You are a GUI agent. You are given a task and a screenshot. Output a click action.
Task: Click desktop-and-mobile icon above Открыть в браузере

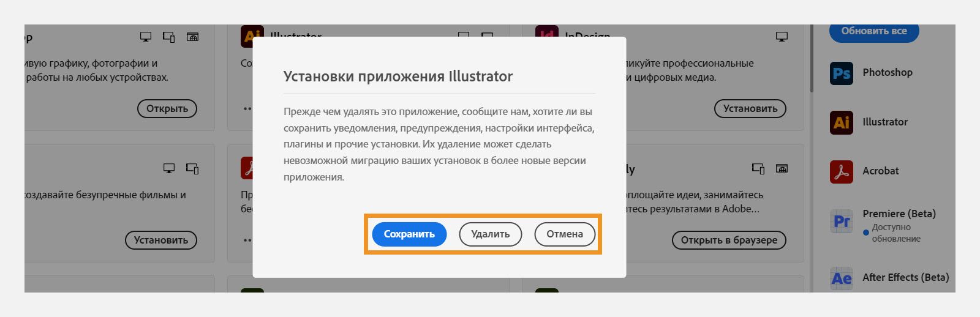click(x=758, y=169)
